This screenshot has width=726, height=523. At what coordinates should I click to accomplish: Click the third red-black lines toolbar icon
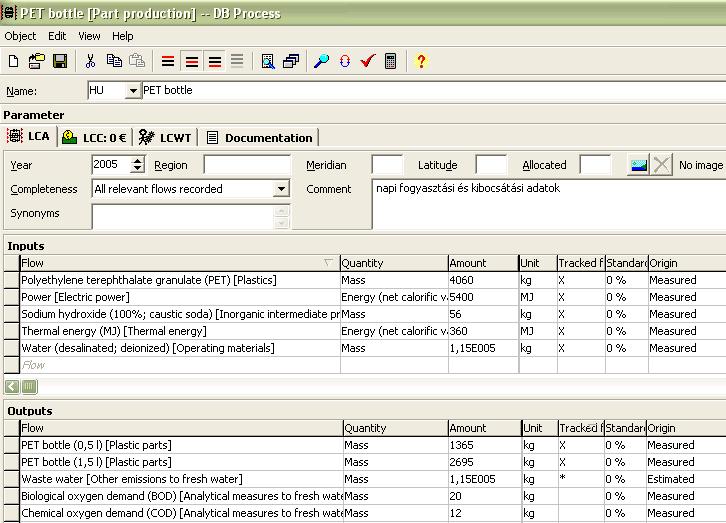coord(214,61)
